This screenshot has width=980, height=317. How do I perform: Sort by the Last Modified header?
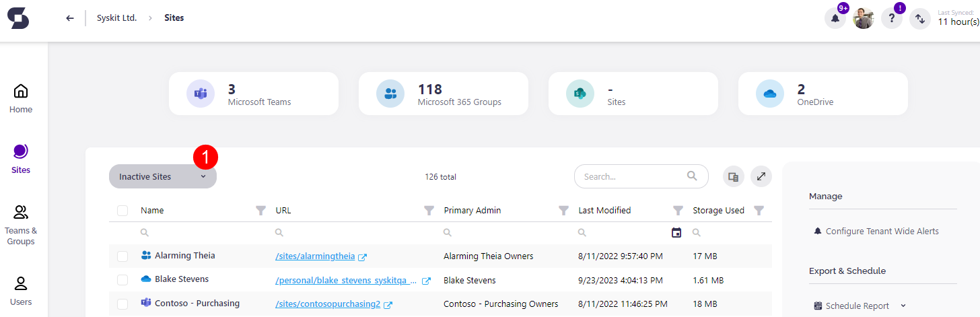tap(604, 211)
